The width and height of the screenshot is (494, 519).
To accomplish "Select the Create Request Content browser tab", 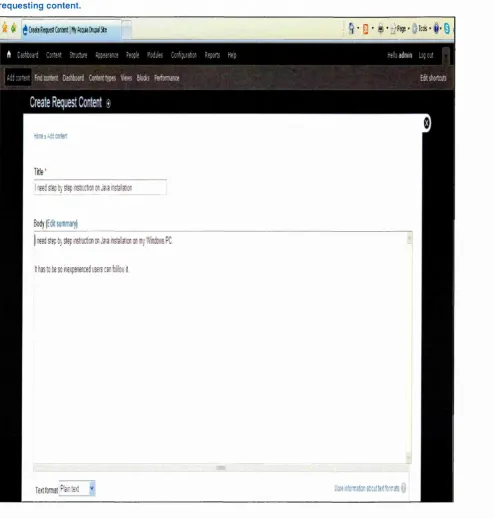I will tap(71, 30).
